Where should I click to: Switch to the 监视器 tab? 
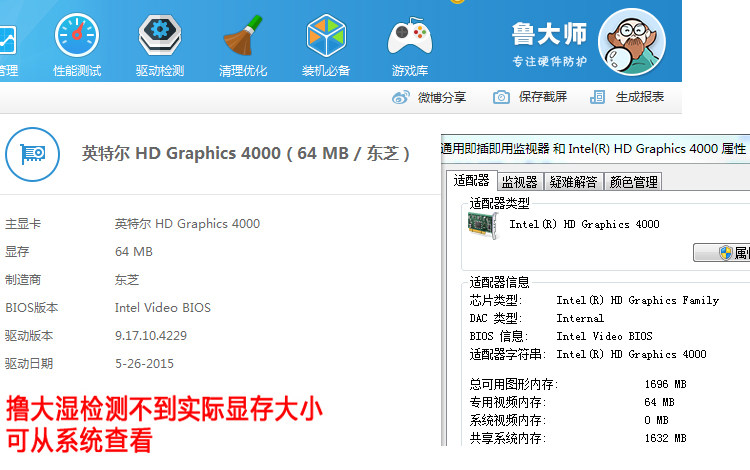pyautogui.click(x=519, y=182)
